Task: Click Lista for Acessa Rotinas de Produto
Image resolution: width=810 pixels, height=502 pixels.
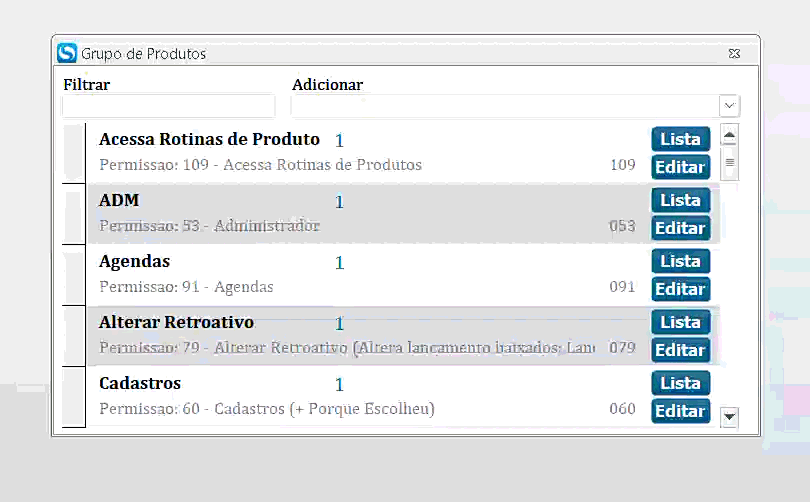Action: coord(680,139)
